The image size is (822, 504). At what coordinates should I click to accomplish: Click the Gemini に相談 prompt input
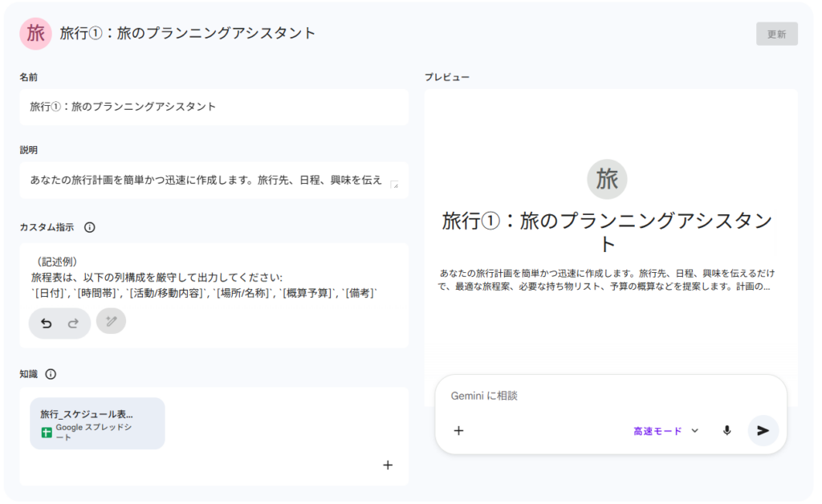click(610, 396)
